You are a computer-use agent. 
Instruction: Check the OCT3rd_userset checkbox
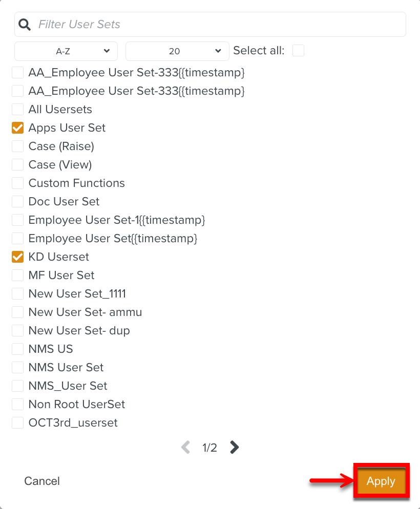coord(17,422)
